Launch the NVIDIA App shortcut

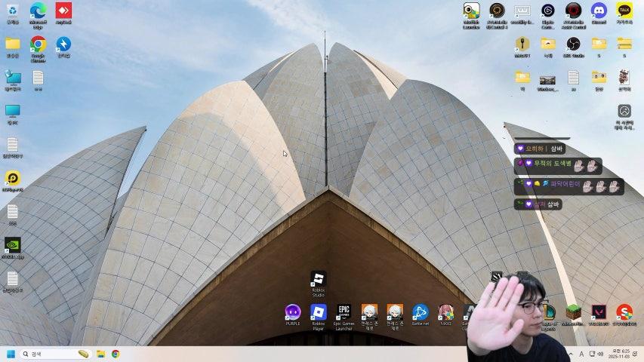pyautogui.click(x=12, y=246)
